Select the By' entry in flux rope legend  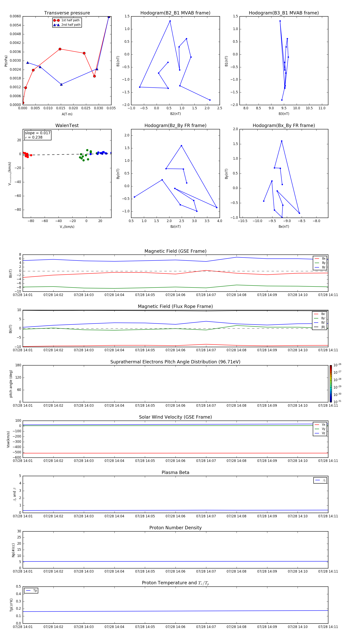[x=320, y=318]
